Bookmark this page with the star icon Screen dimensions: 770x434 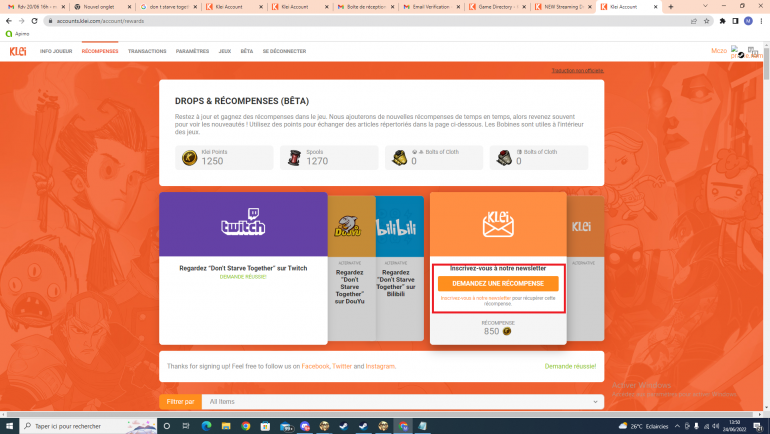706,21
